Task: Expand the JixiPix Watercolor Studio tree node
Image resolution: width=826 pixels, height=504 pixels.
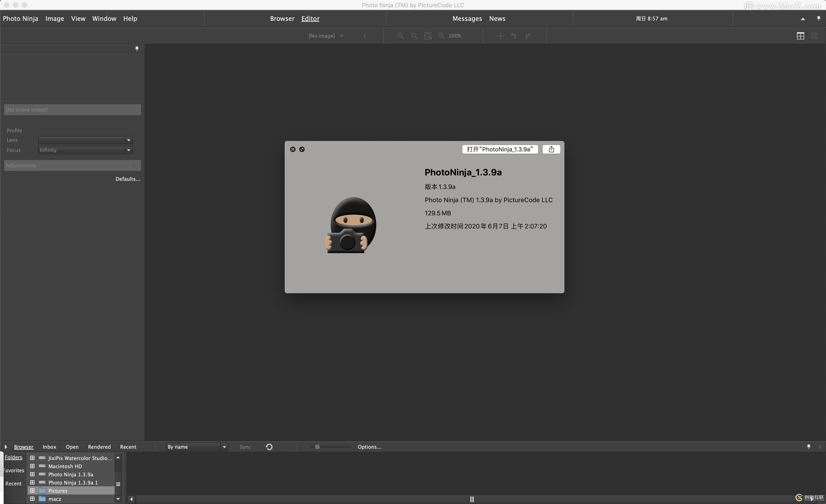Action: tap(32, 458)
